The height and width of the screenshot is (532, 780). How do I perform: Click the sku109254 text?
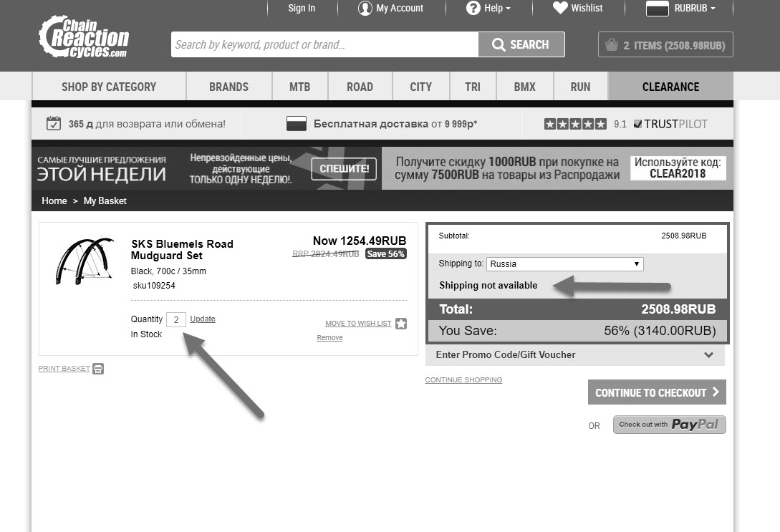click(x=154, y=286)
